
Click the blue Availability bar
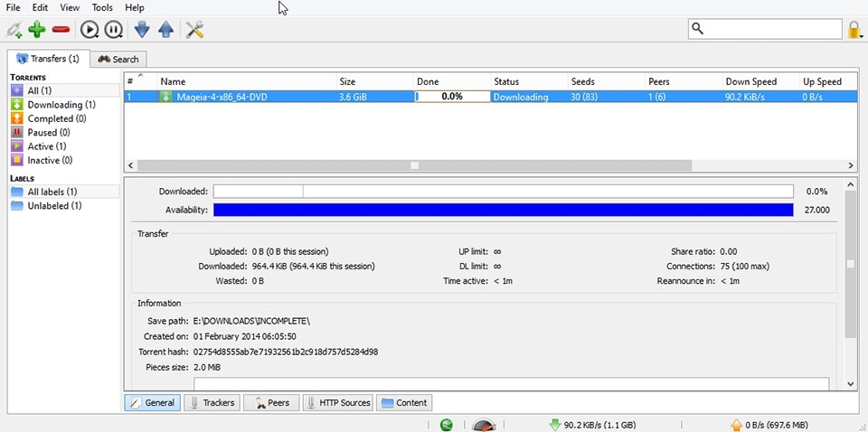(504, 210)
